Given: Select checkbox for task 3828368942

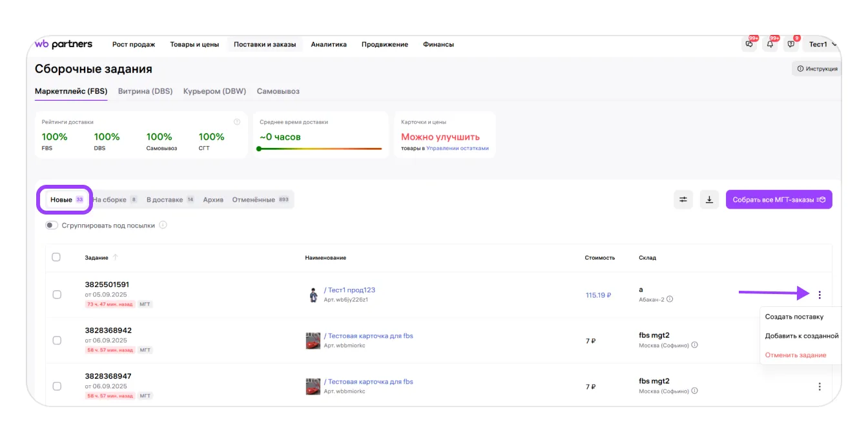Looking at the screenshot, I should click(x=57, y=341).
